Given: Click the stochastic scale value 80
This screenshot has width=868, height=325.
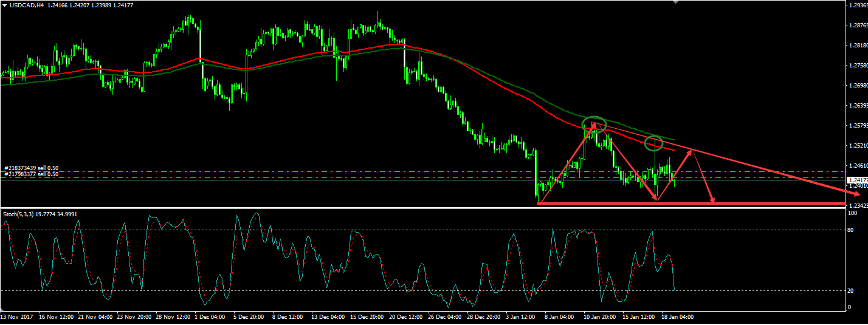Looking at the screenshot, I should [x=851, y=230].
